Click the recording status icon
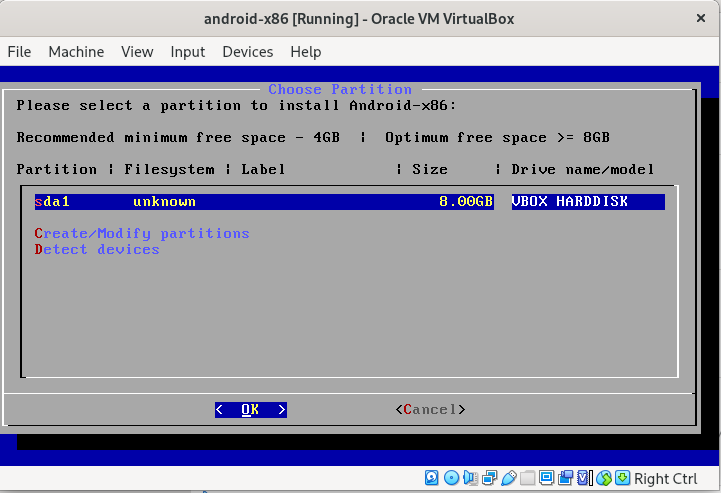The height and width of the screenshot is (493, 721). (566, 478)
